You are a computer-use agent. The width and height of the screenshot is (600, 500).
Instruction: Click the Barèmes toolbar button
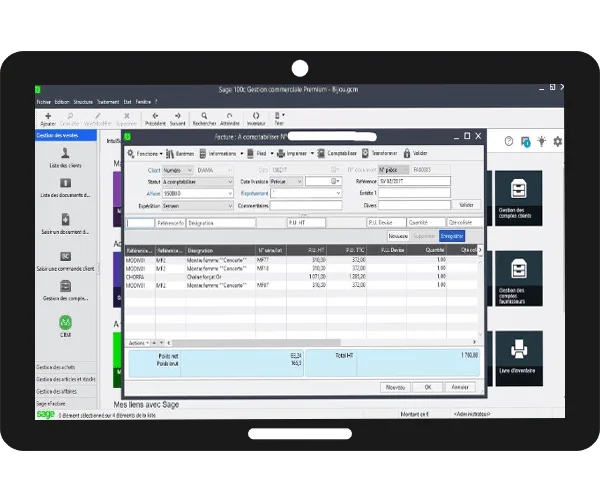(180, 153)
